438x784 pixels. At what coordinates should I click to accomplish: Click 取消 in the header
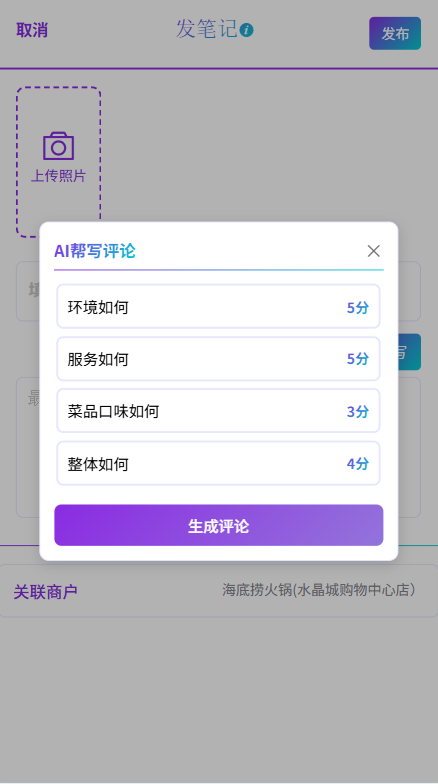(32, 30)
